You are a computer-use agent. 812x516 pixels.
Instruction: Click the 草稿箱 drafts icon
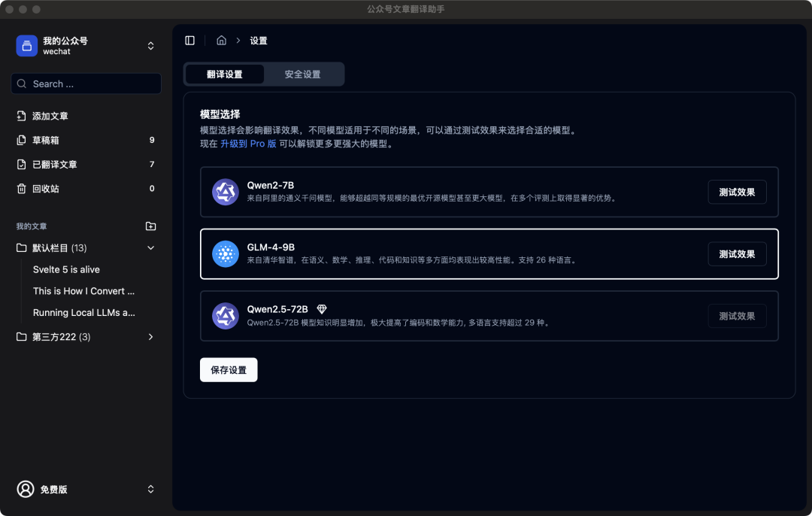(x=21, y=140)
